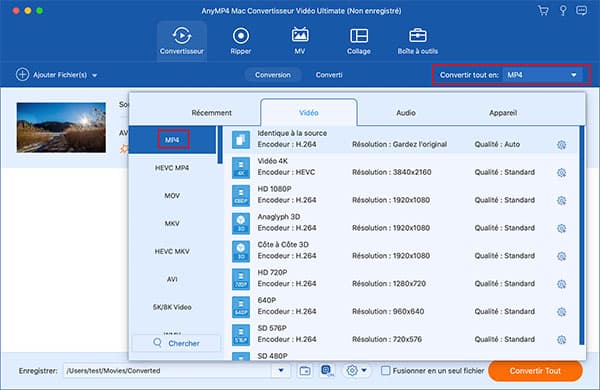Screen dimensions: 600x390
Task: Click the landscape video thumbnail
Action: coord(61,127)
